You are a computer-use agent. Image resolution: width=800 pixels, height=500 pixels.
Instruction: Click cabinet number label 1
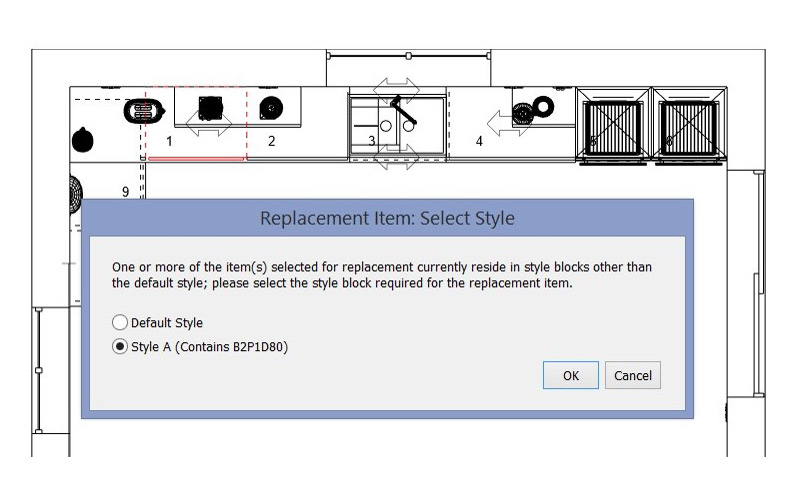pos(169,141)
